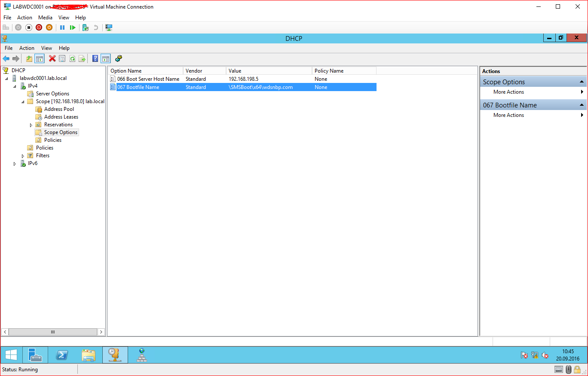Go back using the blue arrow in DHCP toolbar
Screen dimensions: 588x376
pos(6,58)
